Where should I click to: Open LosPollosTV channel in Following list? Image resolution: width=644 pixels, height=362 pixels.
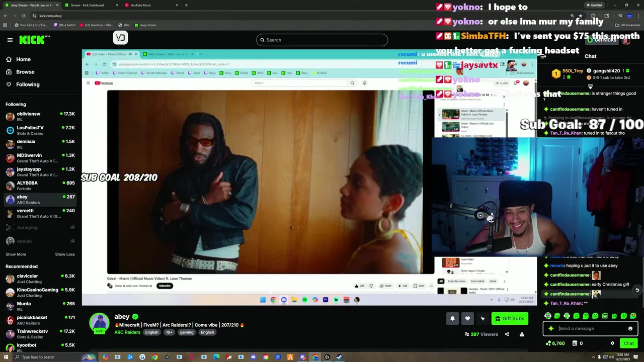pos(40,130)
